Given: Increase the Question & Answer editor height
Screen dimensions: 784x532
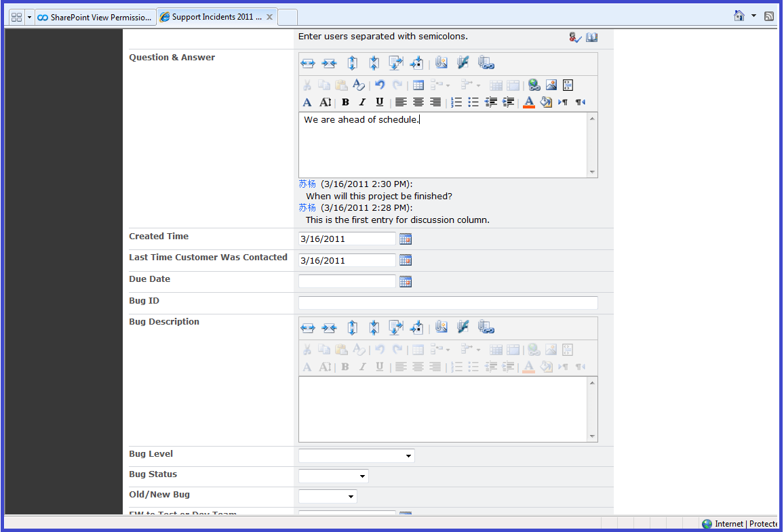Looking at the screenshot, I should click(352, 63).
